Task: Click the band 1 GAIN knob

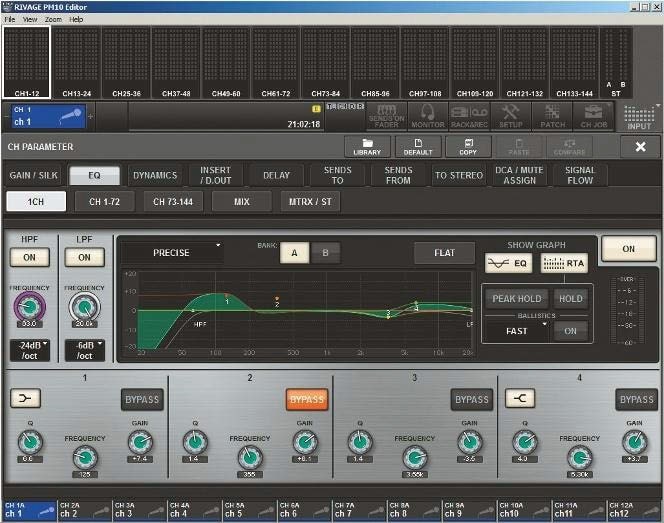Action: point(141,442)
